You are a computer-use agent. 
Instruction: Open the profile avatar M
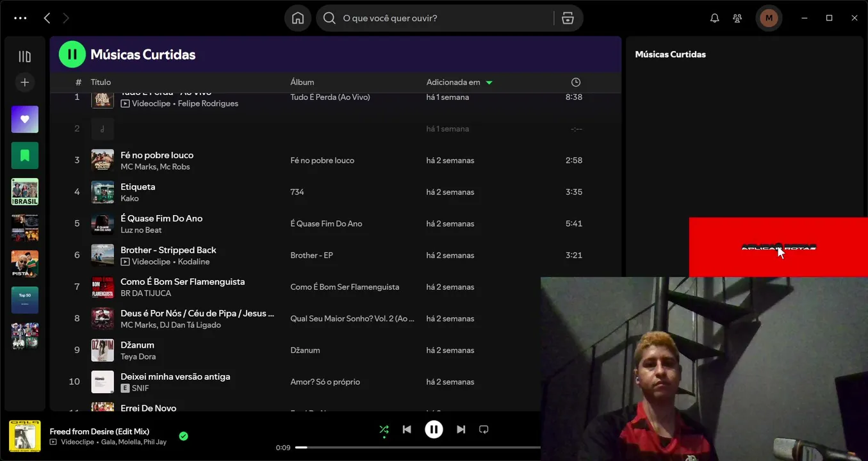pos(769,18)
